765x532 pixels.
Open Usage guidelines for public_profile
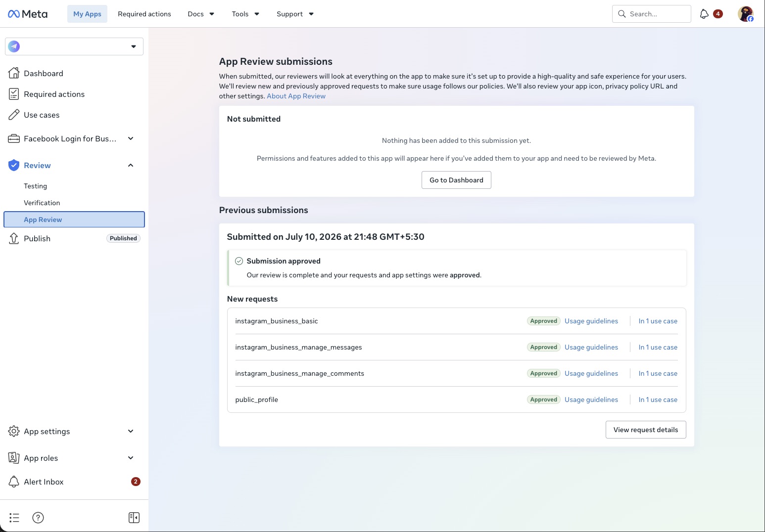pos(591,399)
